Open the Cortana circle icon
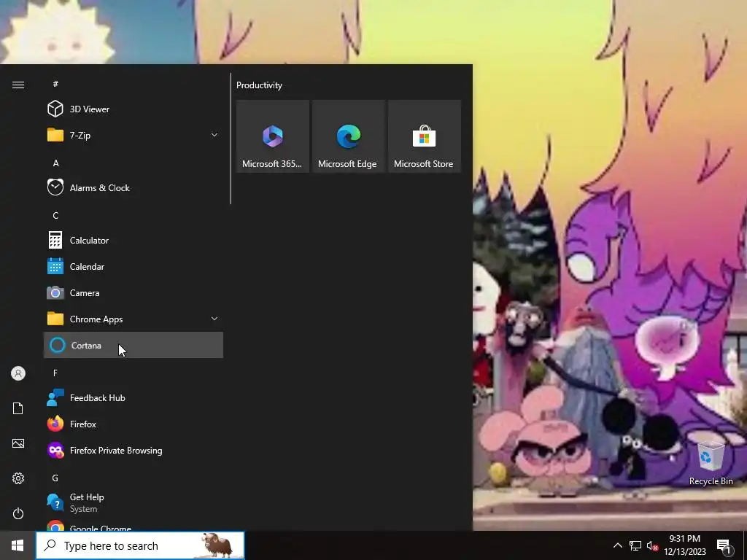This screenshot has height=560, width=747. coord(57,345)
